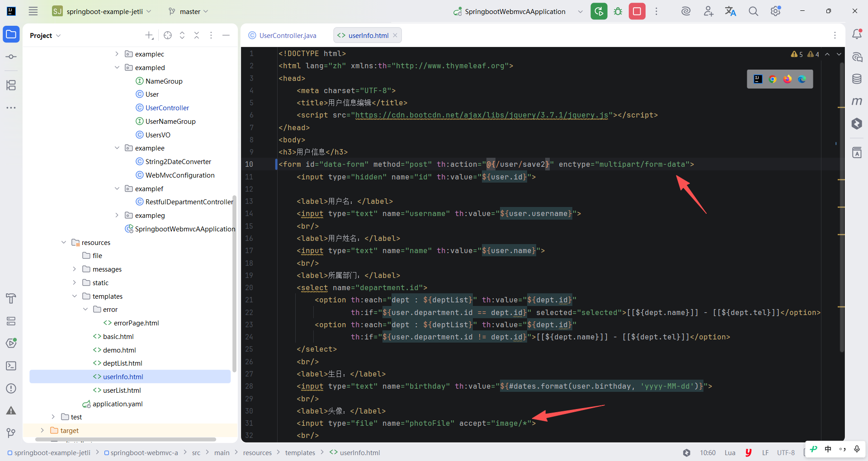Open the Terminal tool window
Viewport: 868px width, 461px height.
pyautogui.click(x=11, y=366)
